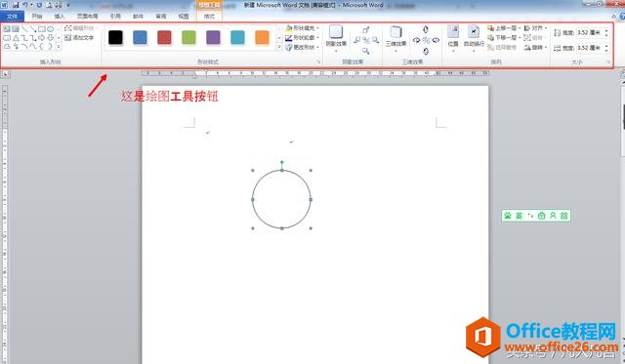Open Word Help question mark icon
The height and width of the screenshot is (364, 625).
[622, 17]
